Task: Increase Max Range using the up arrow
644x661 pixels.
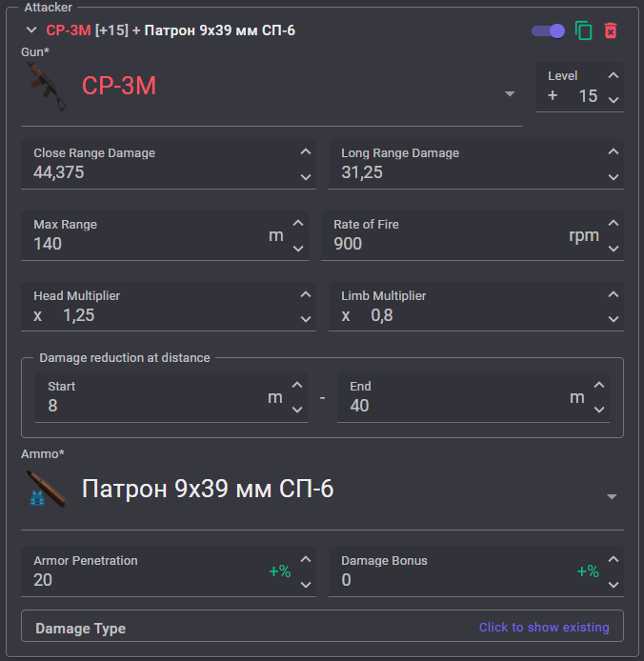Action: click(298, 223)
